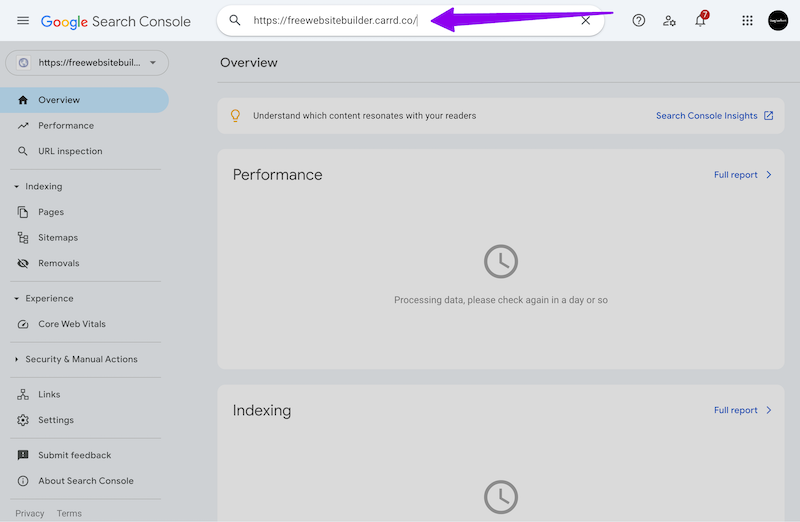Image resolution: width=800 pixels, height=522 pixels.
Task: Click the Performance card heading
Action: coord(278,175)
